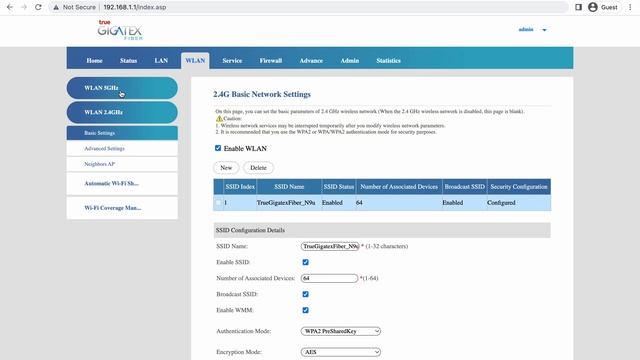Click the True Gigatex Fiber logo
The image size is (640, 360).
120,30
